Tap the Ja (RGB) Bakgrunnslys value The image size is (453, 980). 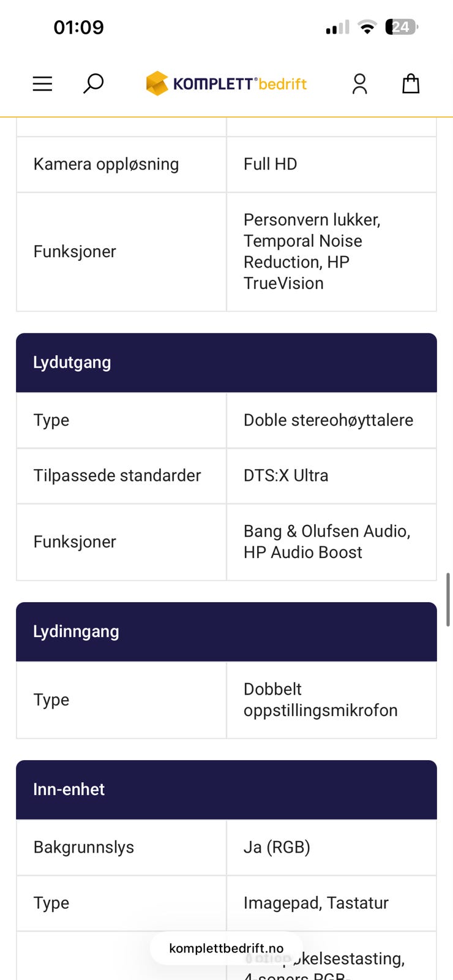point(277,847)
